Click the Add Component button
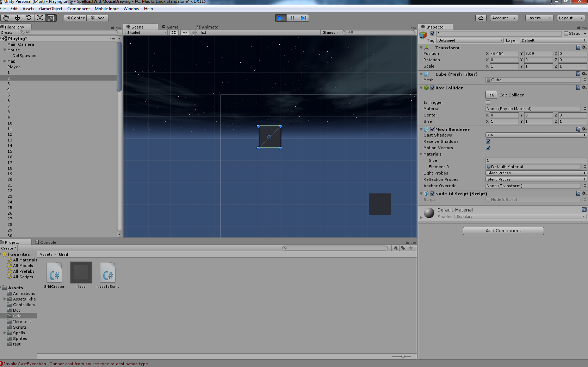The width and height of the screenshot is (588, 367). (x=503, y=230)
